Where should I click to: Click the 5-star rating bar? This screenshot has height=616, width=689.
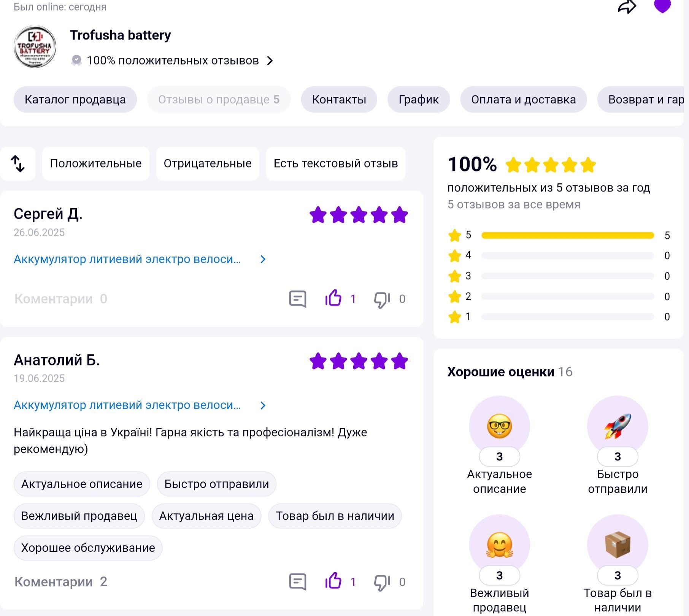(568, 235)
